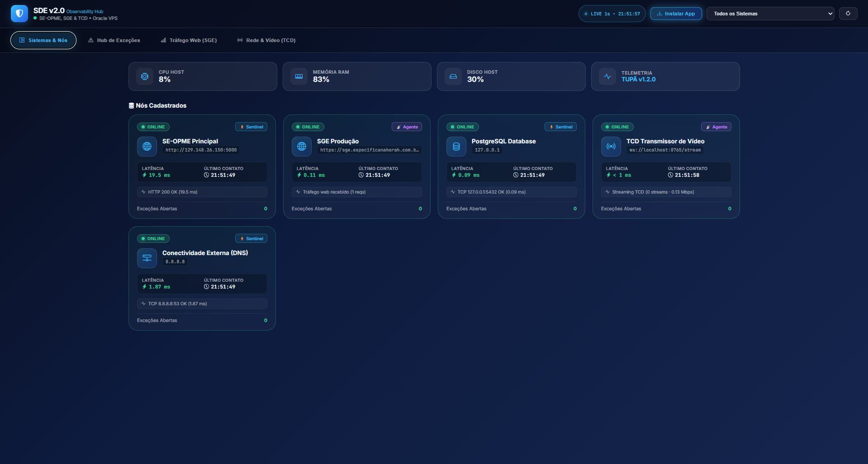The width and height of the screenshot is (868, 464).
Task: Click the 127.0.0.1 address label
Action: click(487, 150)
